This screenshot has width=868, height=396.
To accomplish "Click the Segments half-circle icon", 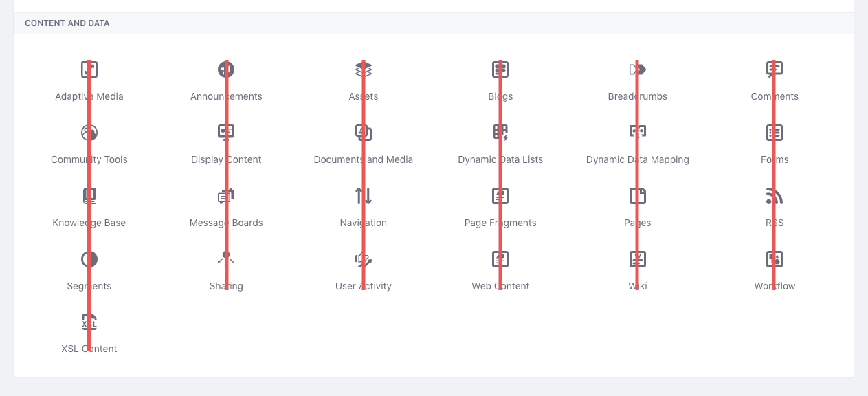I will coord(89,259).
